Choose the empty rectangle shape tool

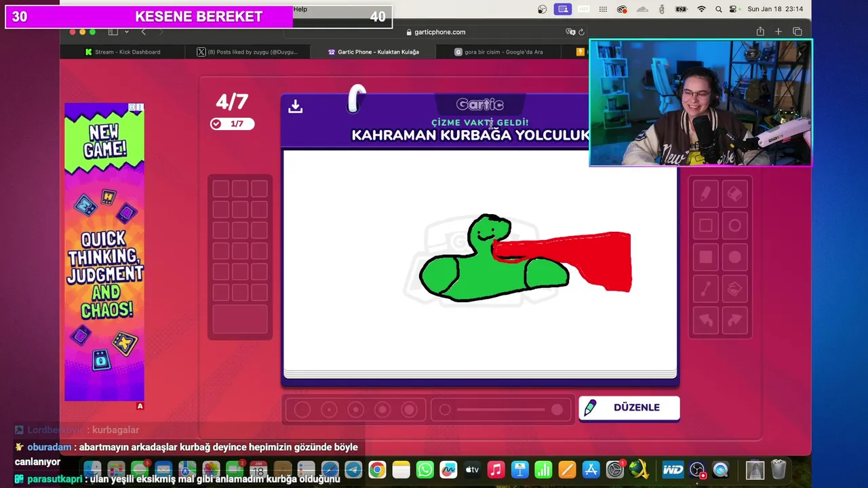coord(705,226)
